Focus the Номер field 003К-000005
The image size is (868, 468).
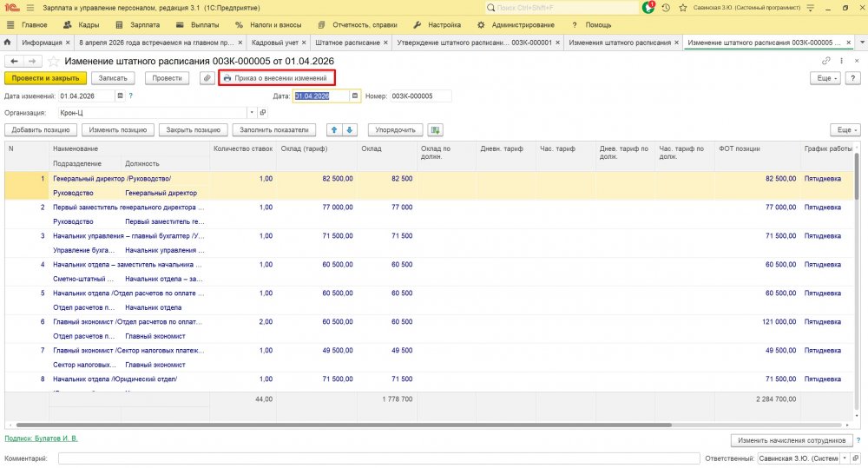(420, 96)
